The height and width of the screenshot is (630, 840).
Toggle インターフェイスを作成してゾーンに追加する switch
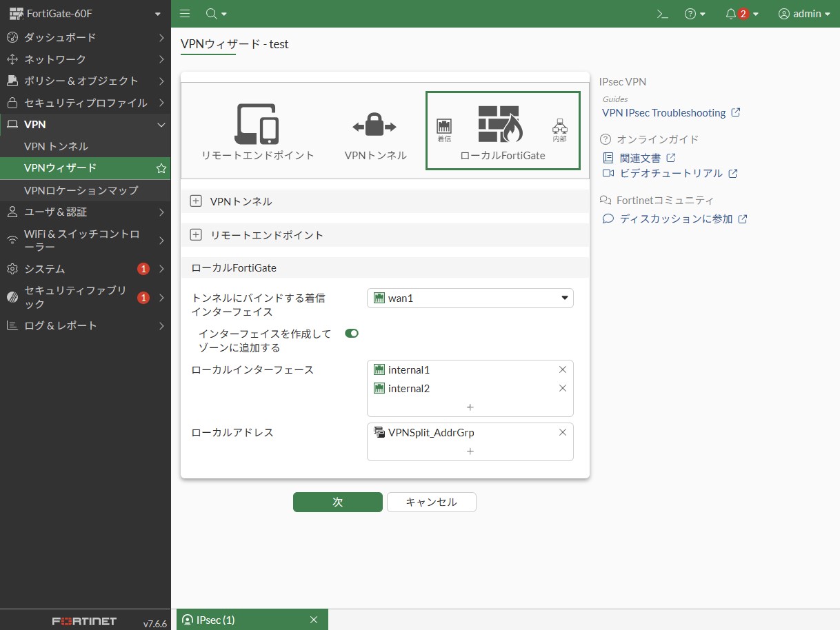coord(352,334)
